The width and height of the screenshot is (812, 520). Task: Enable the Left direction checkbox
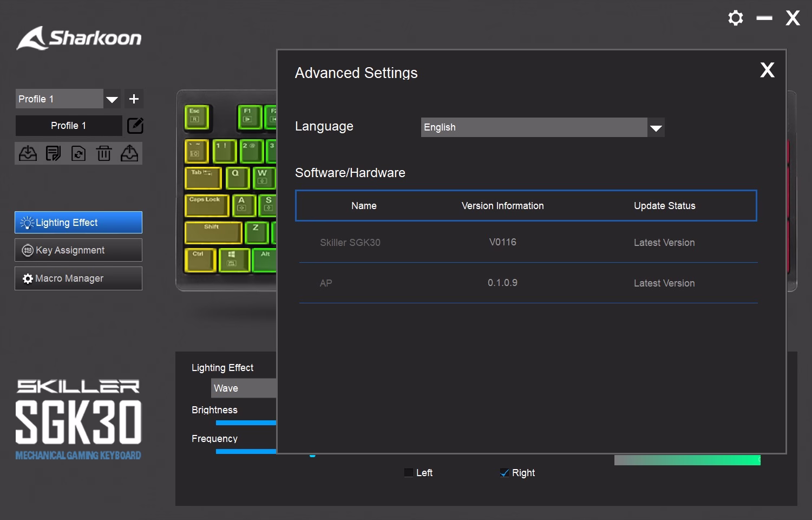[409, 473]
